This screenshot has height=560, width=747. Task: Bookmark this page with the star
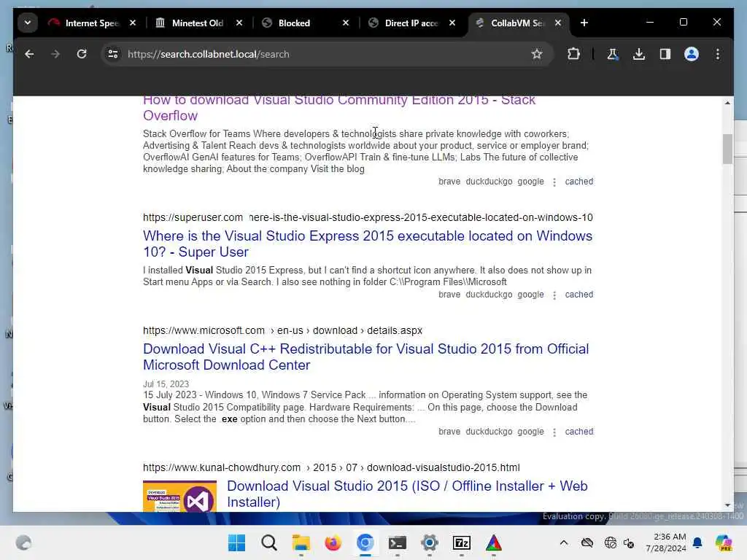point(537,54)
